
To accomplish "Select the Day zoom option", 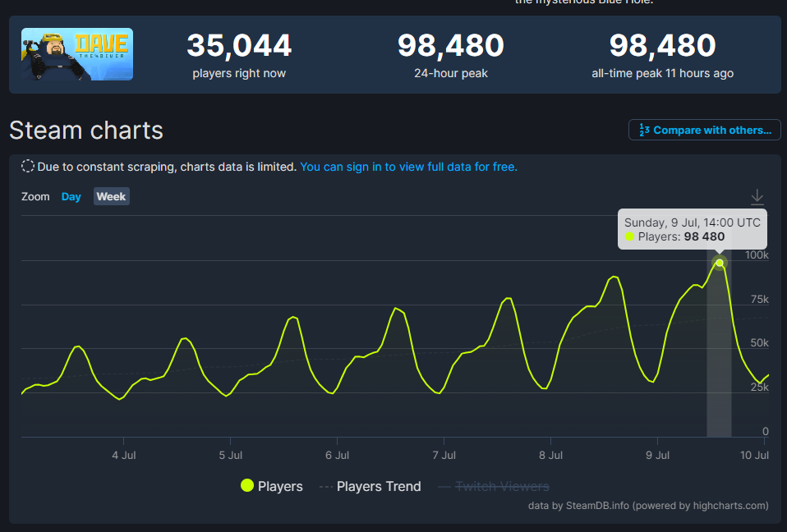I will (71, 196).
